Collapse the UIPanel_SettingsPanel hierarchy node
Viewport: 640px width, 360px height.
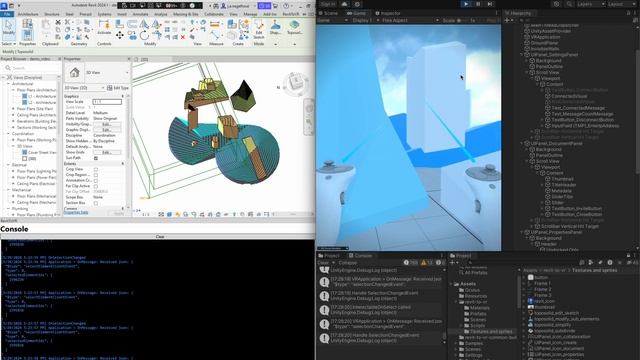521,54
